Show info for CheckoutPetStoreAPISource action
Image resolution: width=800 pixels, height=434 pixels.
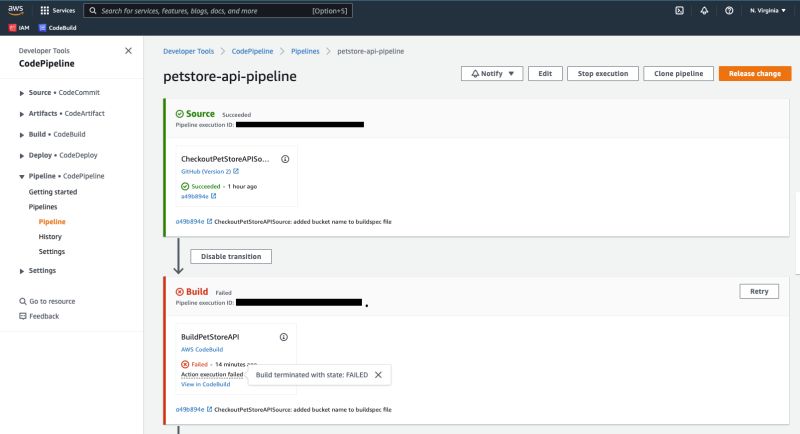285,159
